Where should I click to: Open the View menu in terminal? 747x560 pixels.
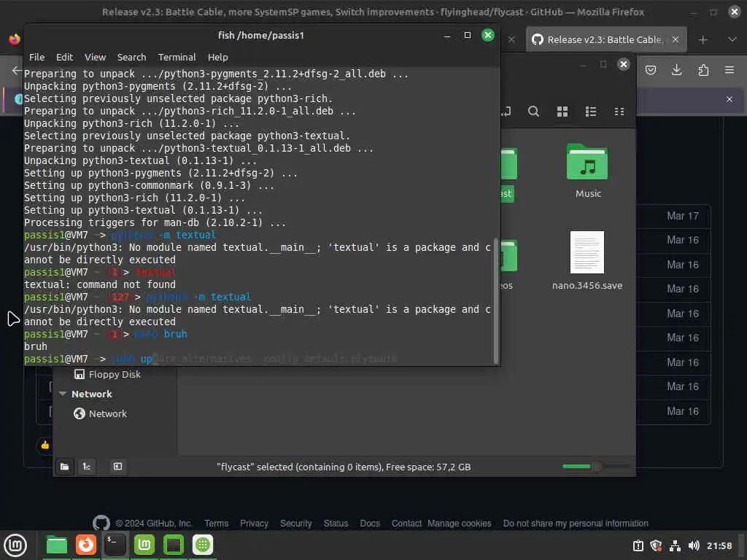click(x=96, y=57)
